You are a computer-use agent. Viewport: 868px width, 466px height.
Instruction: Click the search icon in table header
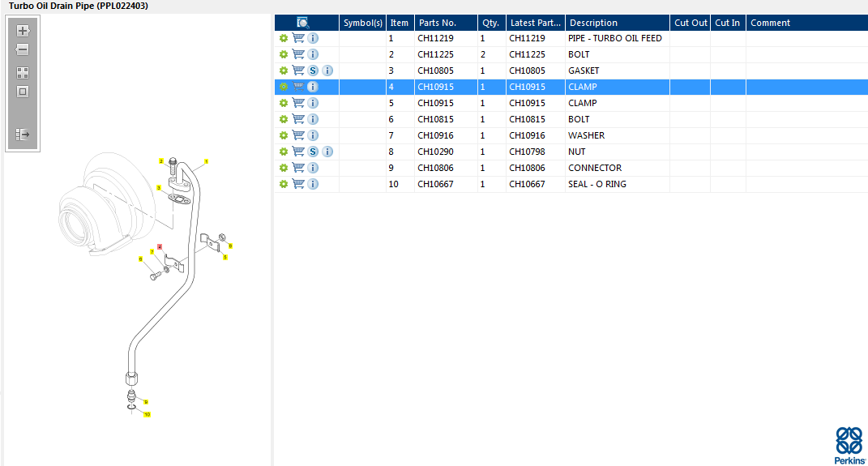click(x=303, y=23)
